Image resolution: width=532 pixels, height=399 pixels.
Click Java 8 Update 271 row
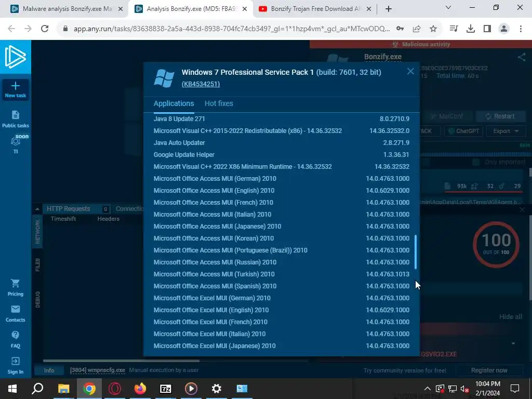[x=281, y=119]
